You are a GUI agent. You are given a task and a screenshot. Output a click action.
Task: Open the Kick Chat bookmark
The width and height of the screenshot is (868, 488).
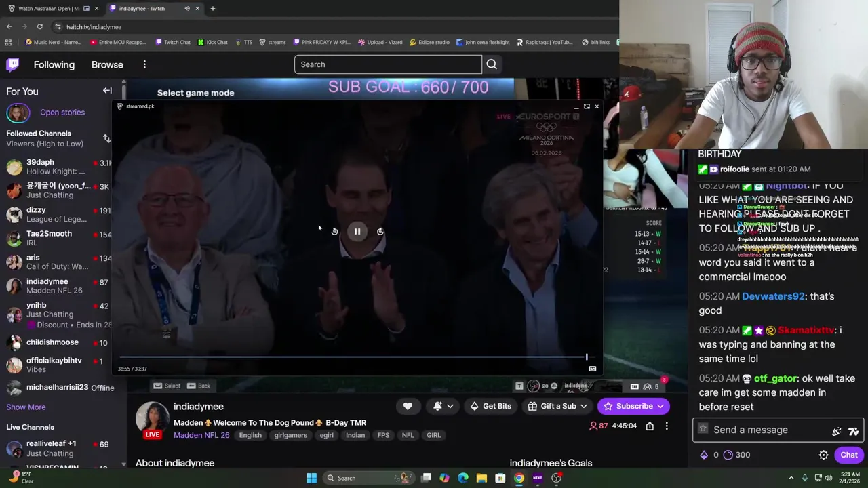(213, 42)
